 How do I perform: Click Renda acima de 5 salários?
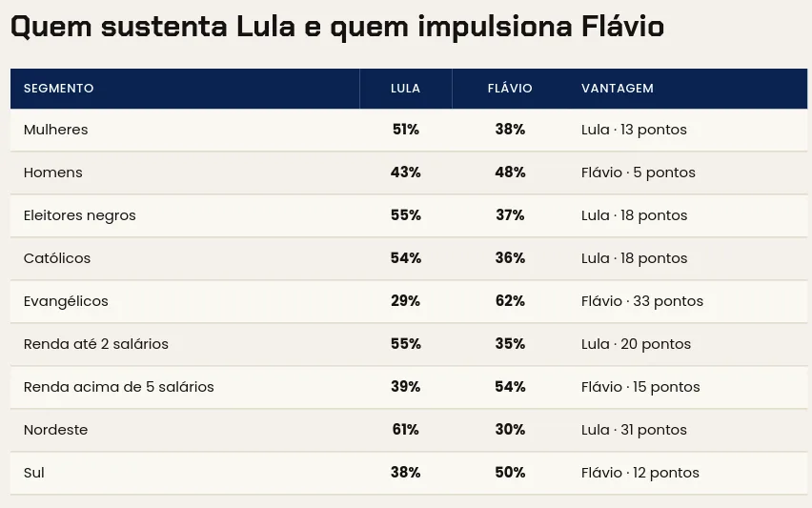(118, 387)
